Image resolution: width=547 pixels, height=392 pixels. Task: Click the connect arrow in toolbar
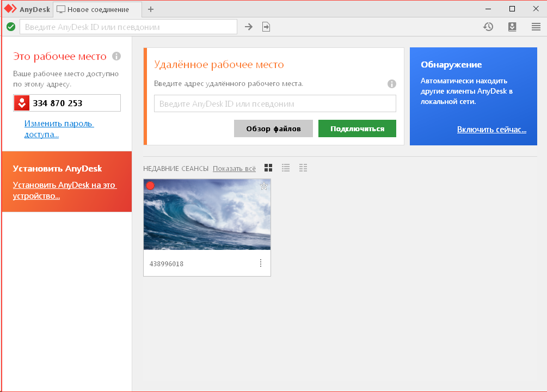pyautogui.click(x=248, y=27)
